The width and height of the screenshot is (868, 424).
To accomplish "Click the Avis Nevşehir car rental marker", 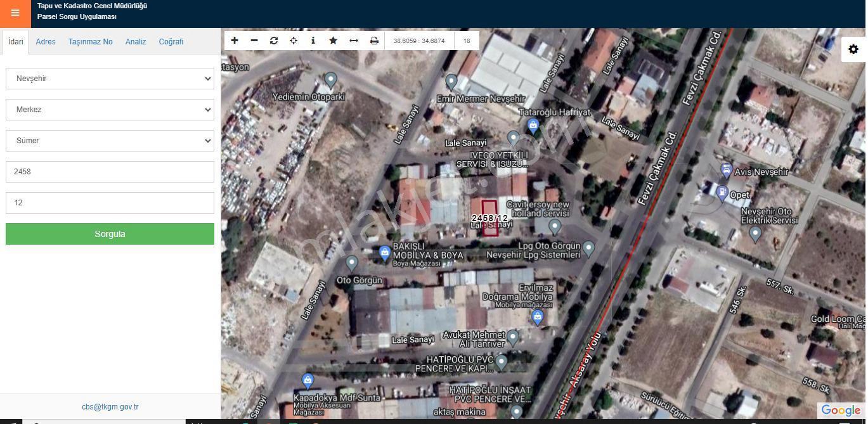I will [726, 170].
